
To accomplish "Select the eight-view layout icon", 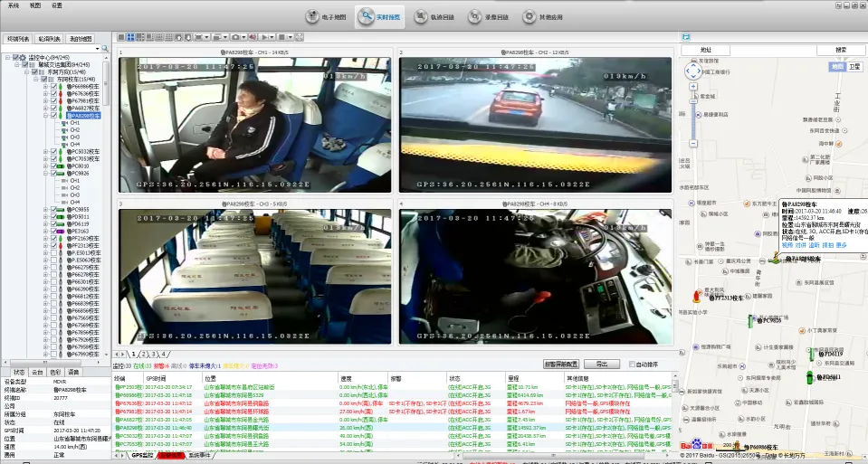I will pos(150,37).
